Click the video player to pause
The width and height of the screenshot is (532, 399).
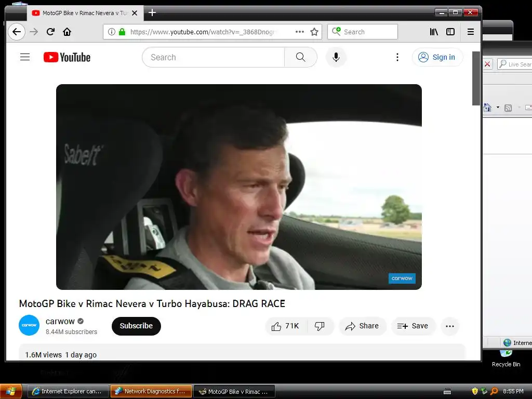point(239,187)
